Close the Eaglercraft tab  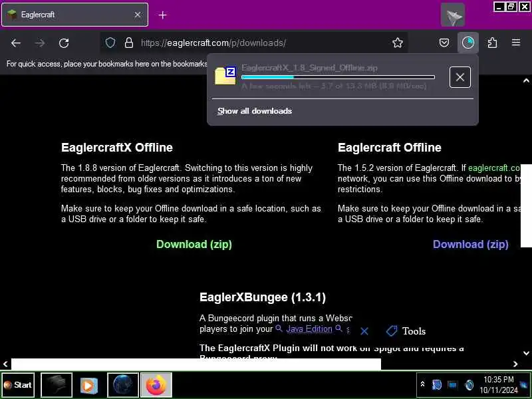pos(138,15)
